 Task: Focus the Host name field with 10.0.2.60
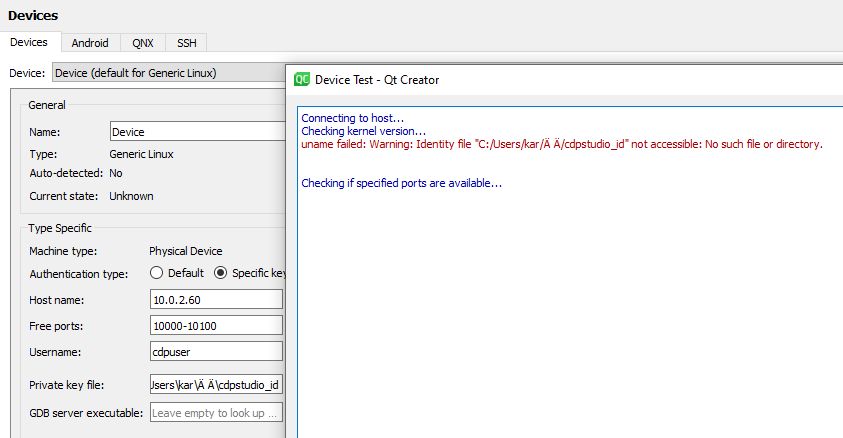[x=215, y=300]
